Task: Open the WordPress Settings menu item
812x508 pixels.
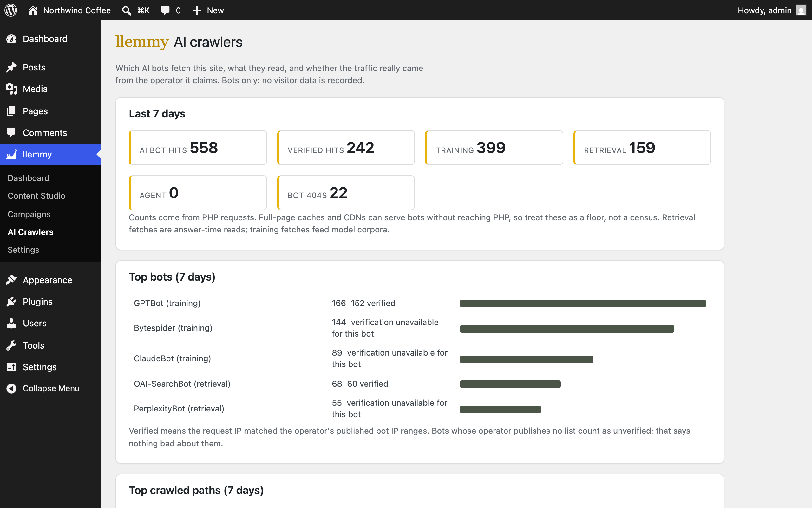Action: [x=51, y=367]
